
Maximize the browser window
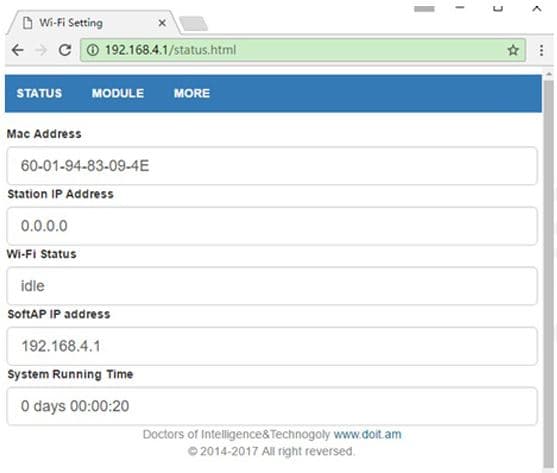(x=498, y=8)
